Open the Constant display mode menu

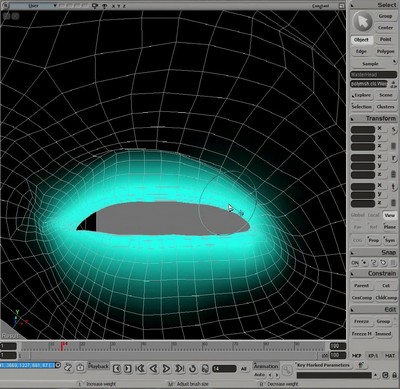[320, 6]
